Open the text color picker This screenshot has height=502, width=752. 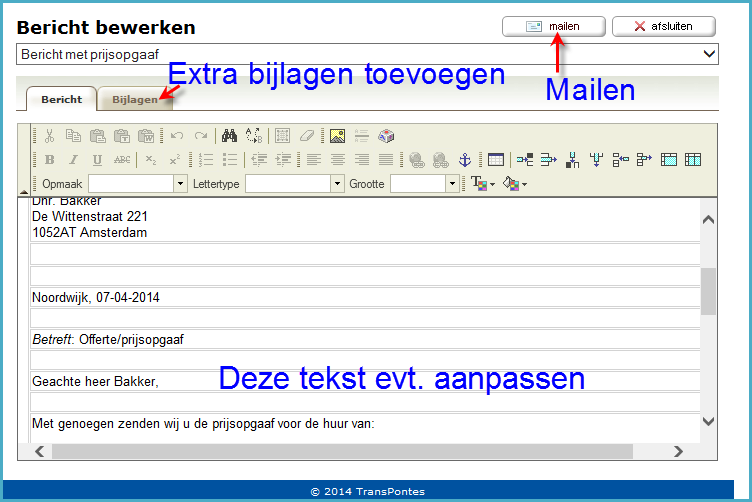(482, 184)
